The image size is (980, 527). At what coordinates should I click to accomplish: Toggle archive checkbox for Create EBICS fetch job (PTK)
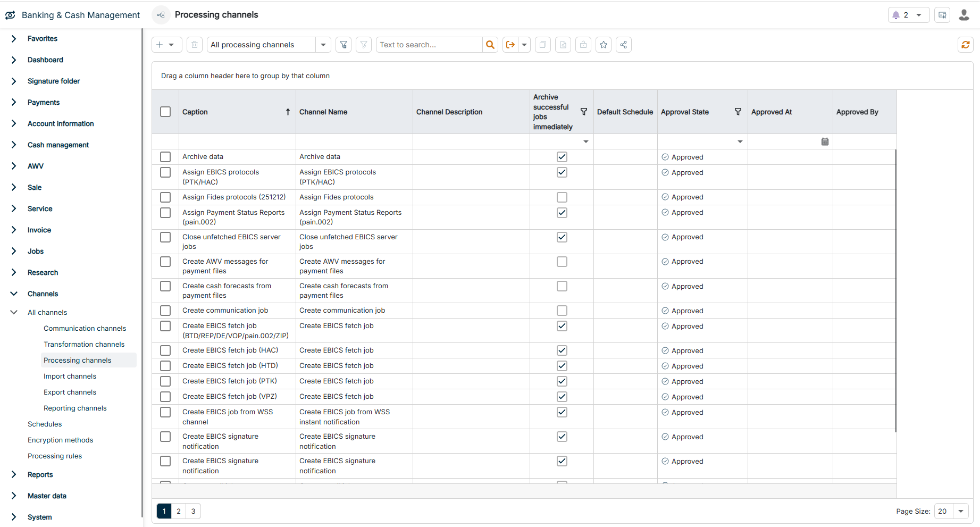point(562,381)
